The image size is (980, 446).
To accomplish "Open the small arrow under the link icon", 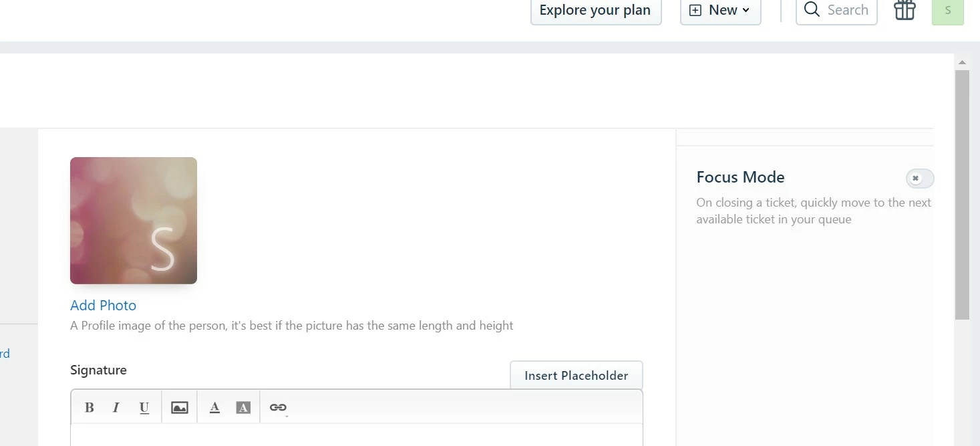I will tap(286, 415).
